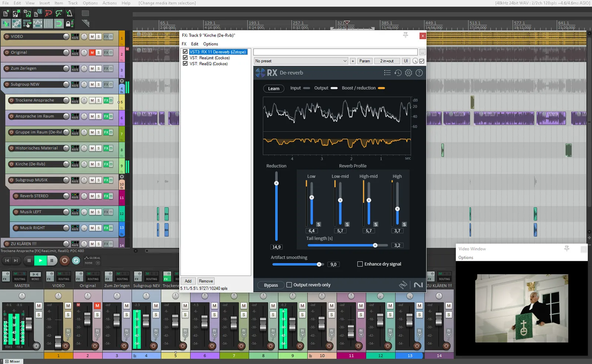Click the UI button in FX window
Image resolution: width=592 pixels, height=364 pixels.
point(406,61)
